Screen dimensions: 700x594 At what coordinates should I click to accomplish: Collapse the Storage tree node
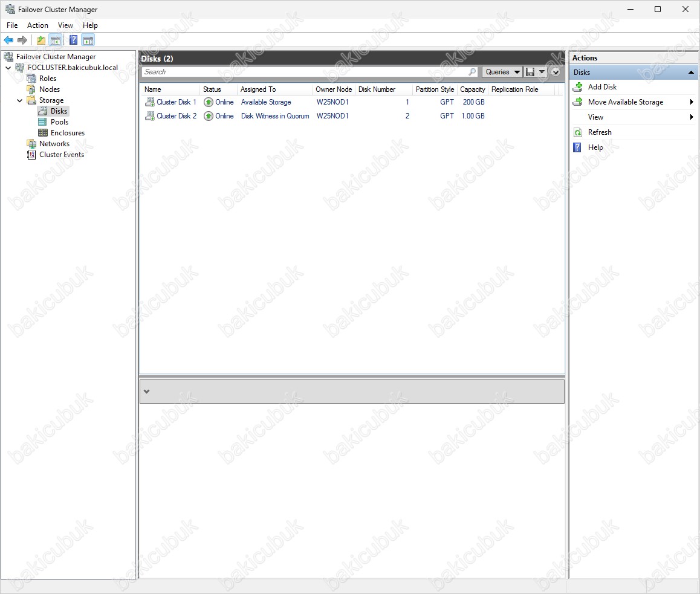click(x=19, y=100)
